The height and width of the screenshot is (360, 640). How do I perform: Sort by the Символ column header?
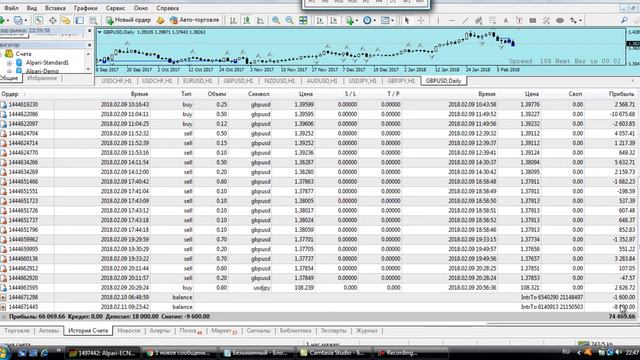(259, 94)
